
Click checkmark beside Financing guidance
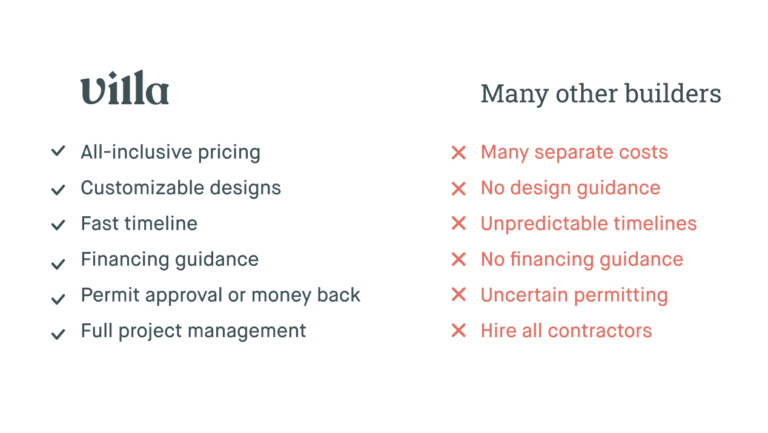point(58,264)
